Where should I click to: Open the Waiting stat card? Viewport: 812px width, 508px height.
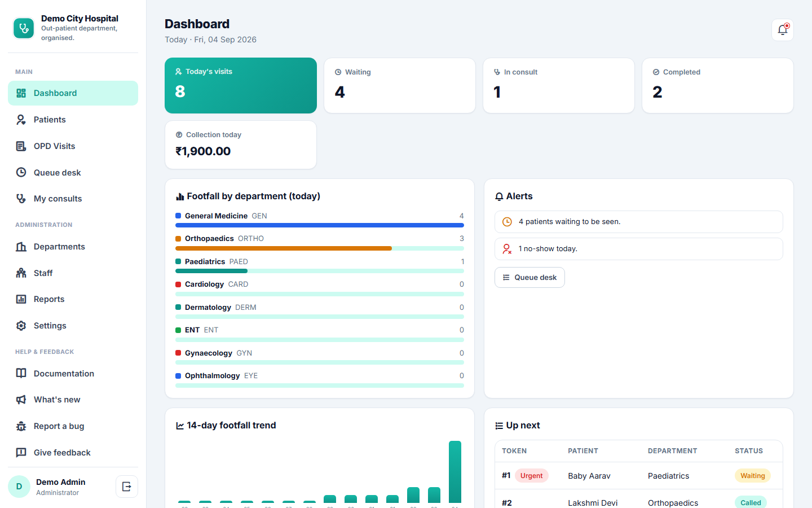400,85
